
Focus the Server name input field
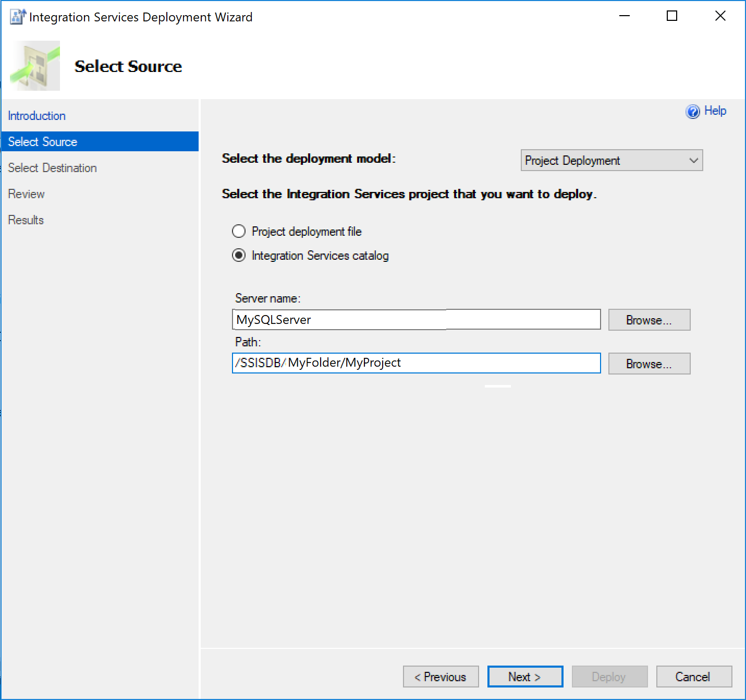pyautogui.click(x=416, y=319)
